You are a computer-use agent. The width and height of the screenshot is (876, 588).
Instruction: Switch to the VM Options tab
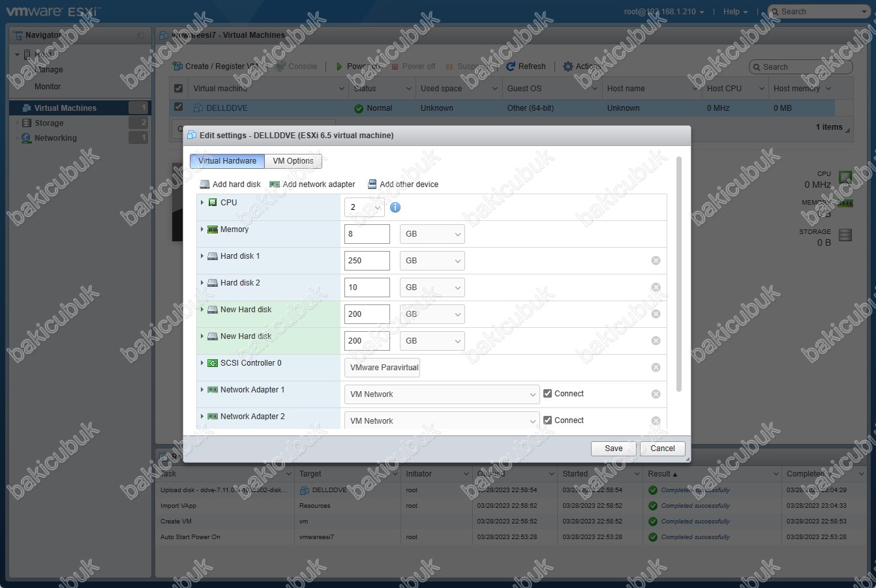point(293,161)
